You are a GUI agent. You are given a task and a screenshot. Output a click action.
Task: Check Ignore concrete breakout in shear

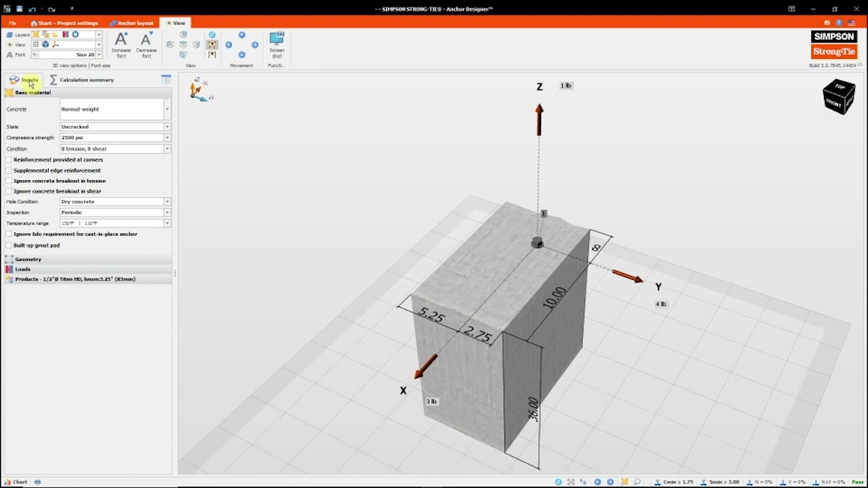click(9, 191)
